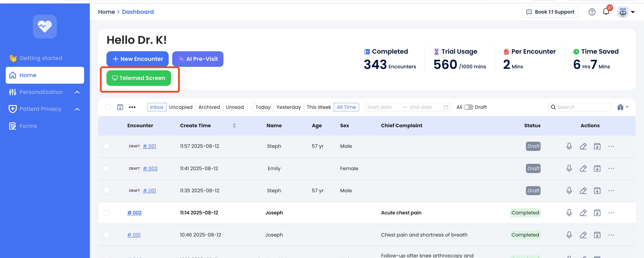Open encounter link # 003
Viewport: 644px width, 258px height.
point(150,168)
